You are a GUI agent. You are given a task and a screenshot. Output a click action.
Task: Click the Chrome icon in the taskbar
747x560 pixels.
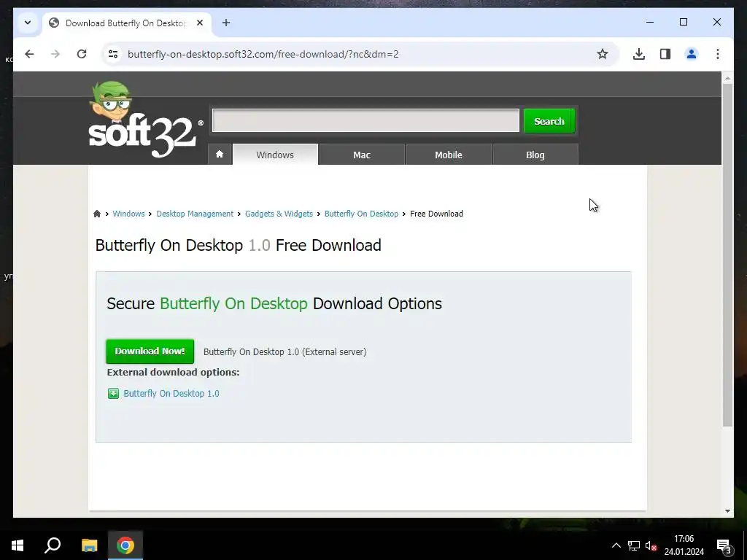(125, 545)
